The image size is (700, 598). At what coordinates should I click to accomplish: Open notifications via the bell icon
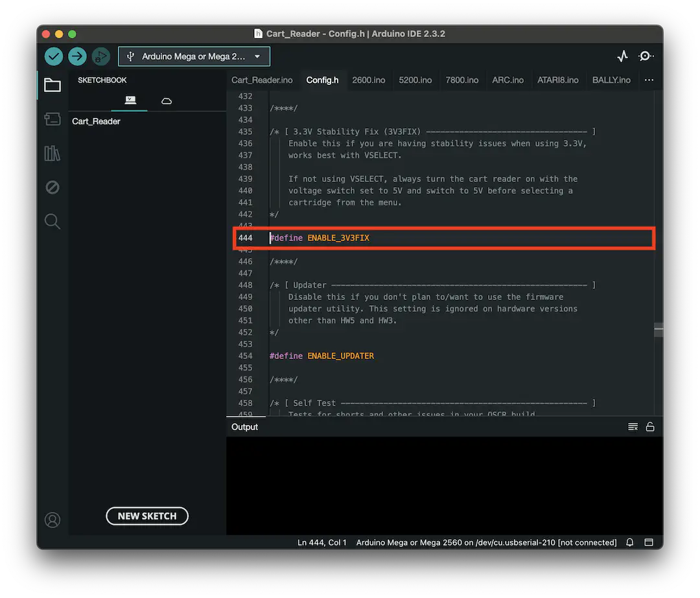(x=629, y=542)
